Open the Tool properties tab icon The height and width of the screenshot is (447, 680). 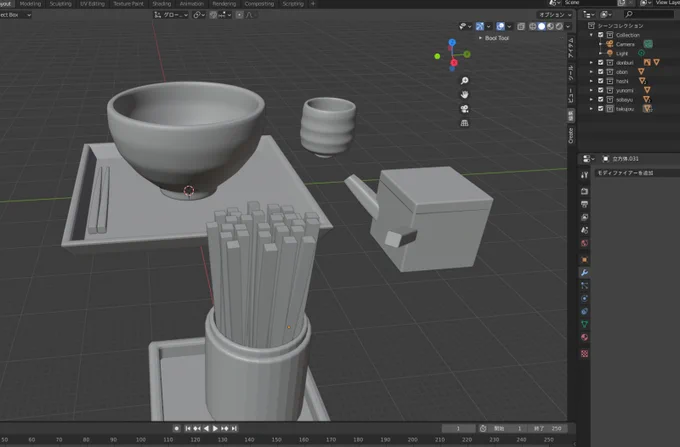(585, 175)
